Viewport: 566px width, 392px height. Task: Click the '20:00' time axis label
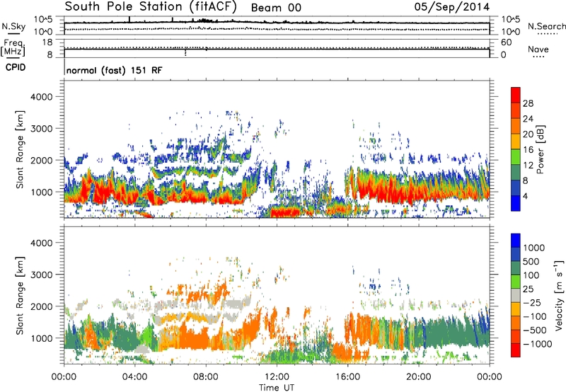coord(418,377)
